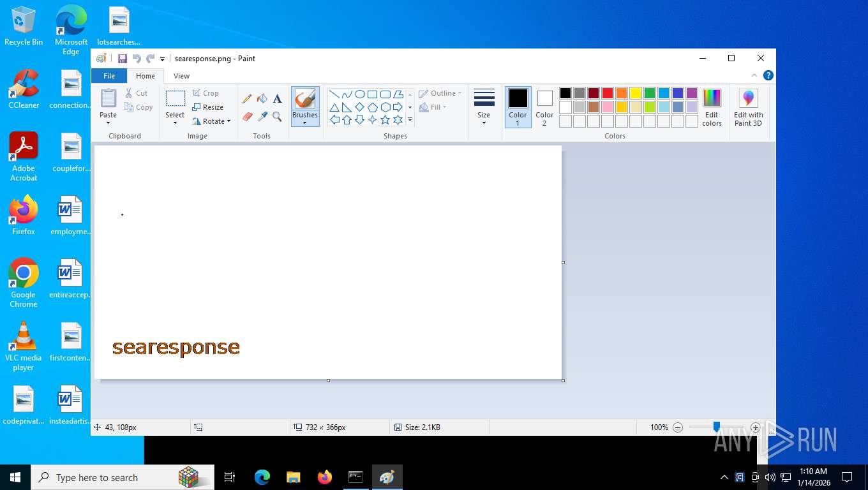Select the Eraser tool
Image resolution: width=868 pixels, height=490 pixels.
click(248, 116)
